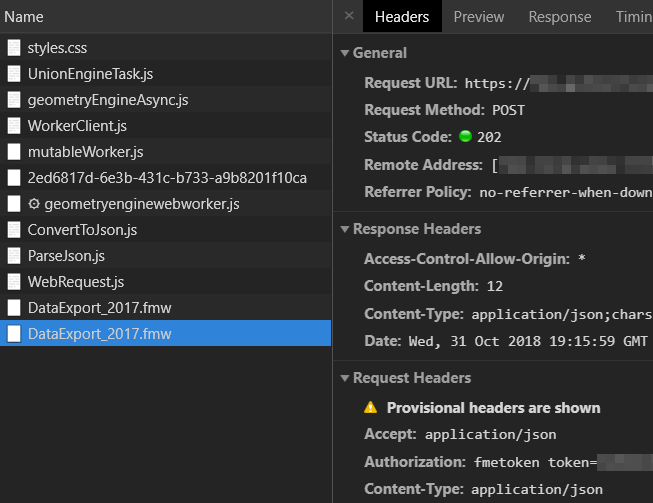This screenshot has width=653, height=503.
Task: Click the no-referrer-when-down referrer policy value
Action: tap(566, 192)
